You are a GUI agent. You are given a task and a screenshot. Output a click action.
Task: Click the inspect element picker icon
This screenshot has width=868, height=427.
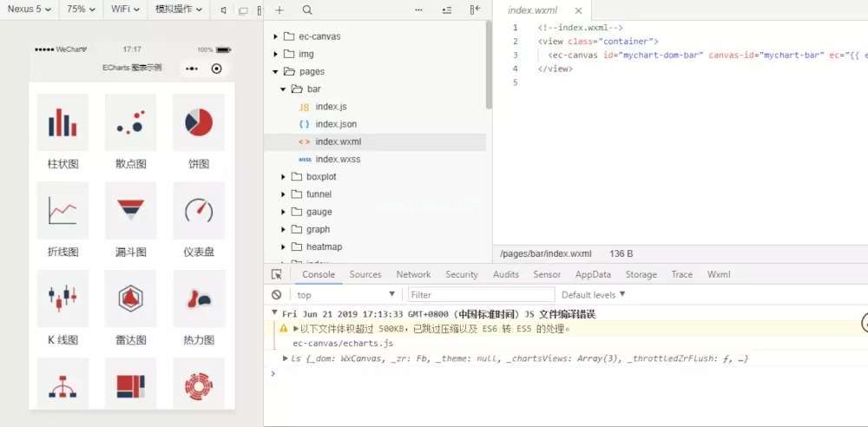tap(276, 274)
